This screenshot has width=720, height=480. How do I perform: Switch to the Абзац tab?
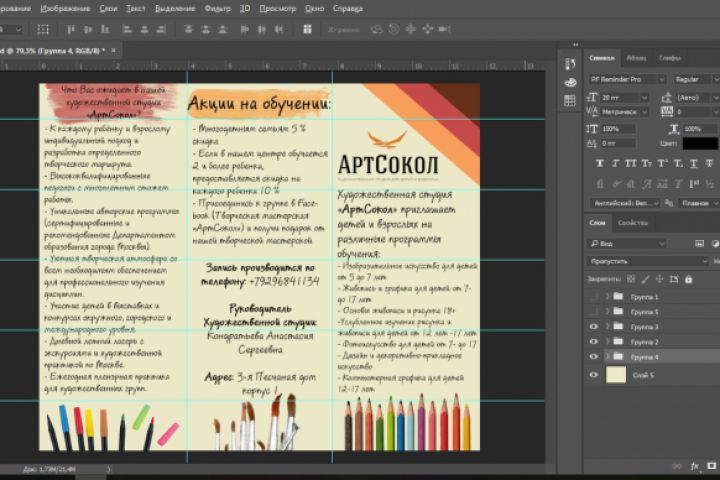[636, 58]
